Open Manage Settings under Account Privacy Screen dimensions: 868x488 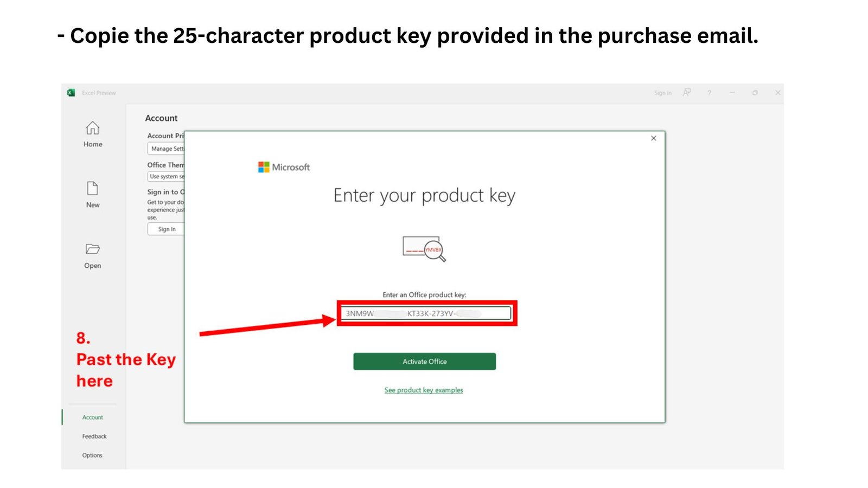click(x=165, y=149)
